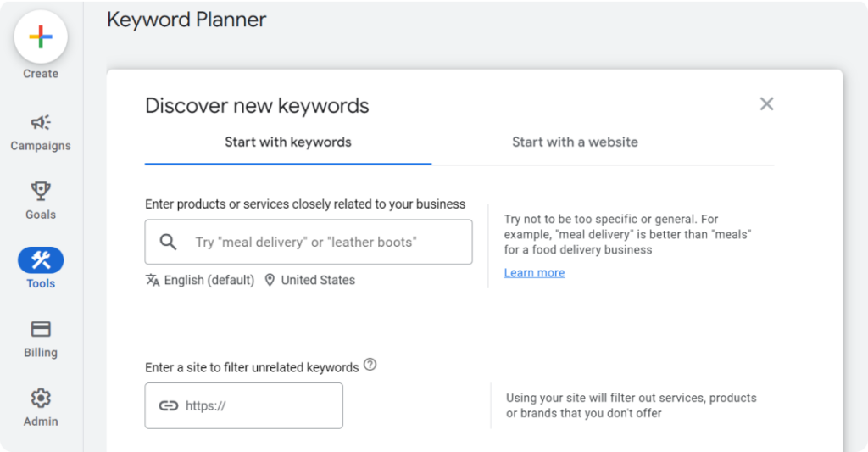Click the colorful plus Create icon
The width and height of the screenshot is (868, 452).
click(41, 37)
